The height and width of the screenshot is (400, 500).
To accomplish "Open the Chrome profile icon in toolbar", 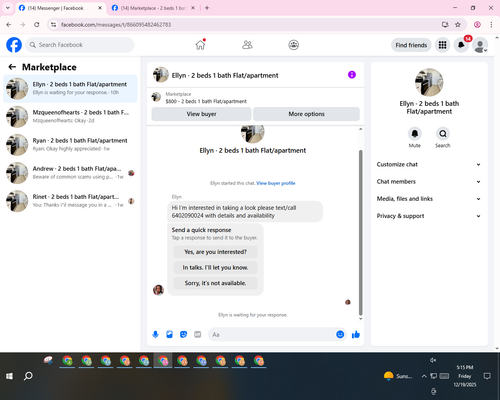I will tap(477, 25).
